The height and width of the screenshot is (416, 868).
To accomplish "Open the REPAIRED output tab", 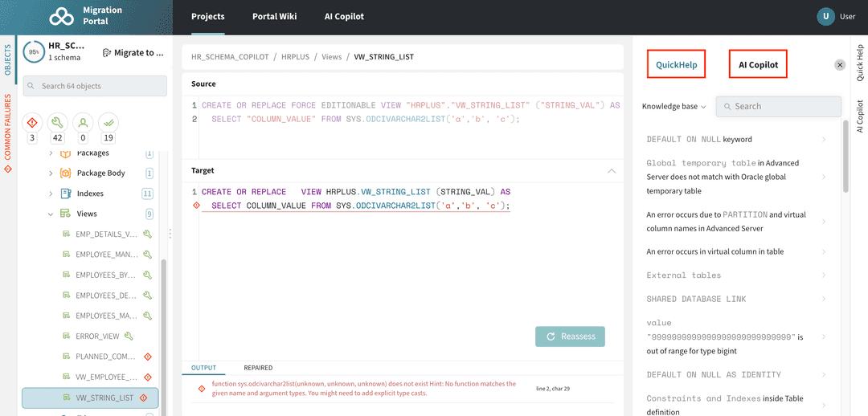I will (258, 368).
